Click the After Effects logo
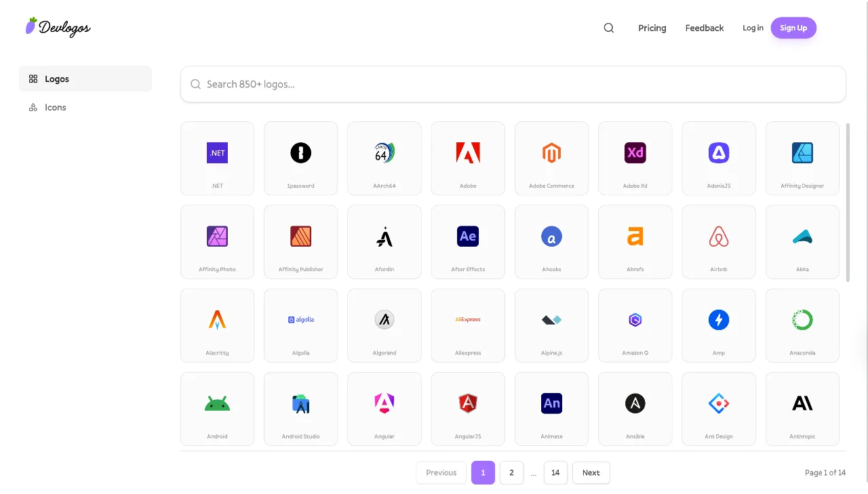 [x=468, y=242]
